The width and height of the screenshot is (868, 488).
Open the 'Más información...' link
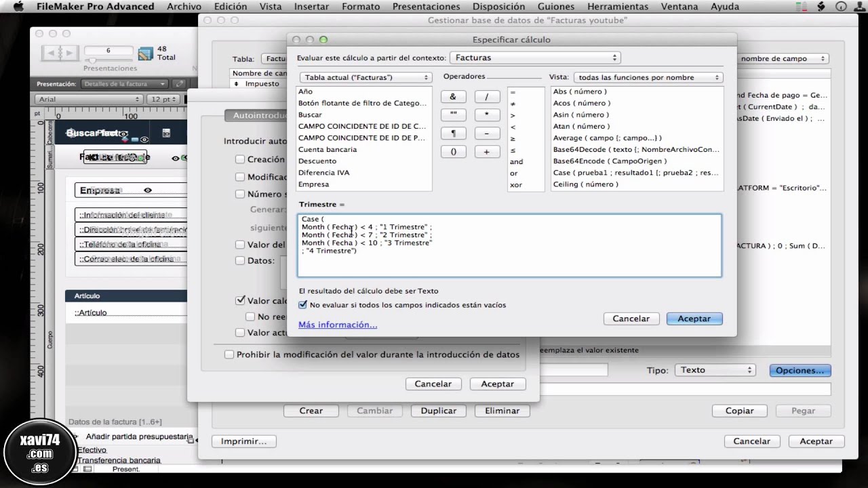338,325
